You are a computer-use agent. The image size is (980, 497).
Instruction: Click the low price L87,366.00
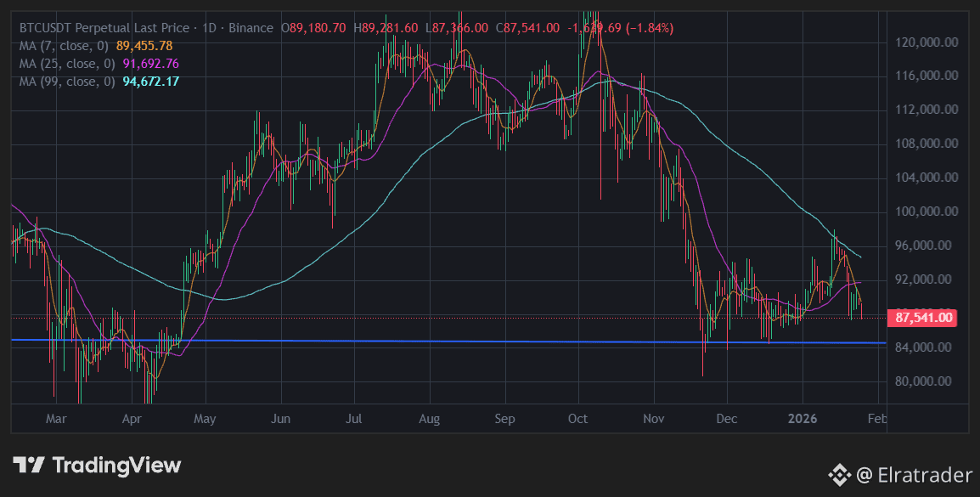point(457,28)
